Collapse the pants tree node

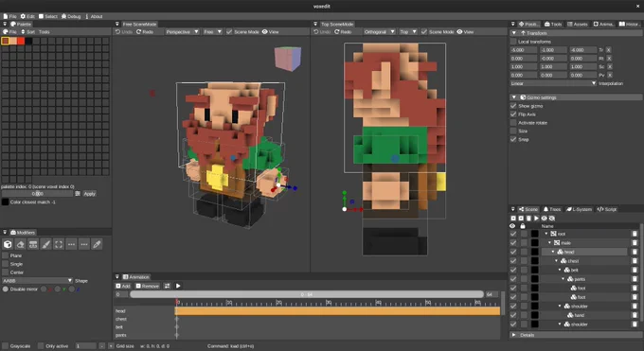point(563,279)
